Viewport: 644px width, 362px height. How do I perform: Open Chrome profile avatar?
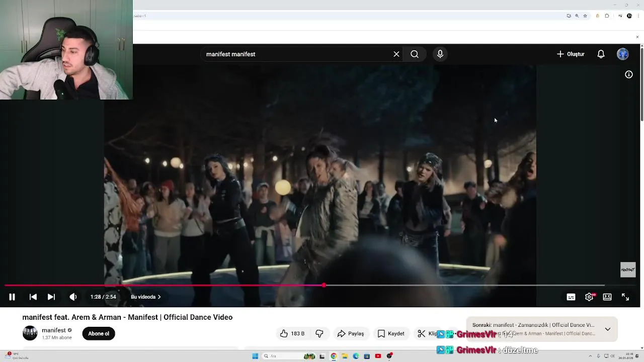(x=629, y=16)
